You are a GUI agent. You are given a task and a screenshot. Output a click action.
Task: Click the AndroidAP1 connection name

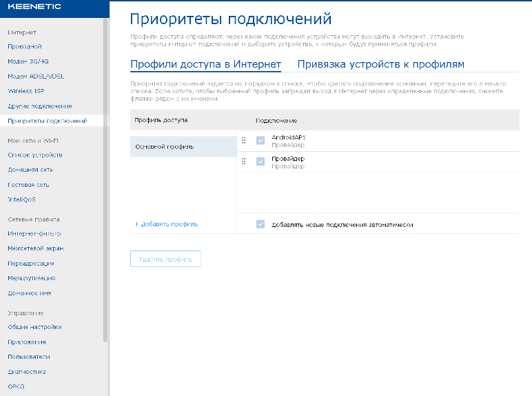pyautogui.click(x=288, y=137)
